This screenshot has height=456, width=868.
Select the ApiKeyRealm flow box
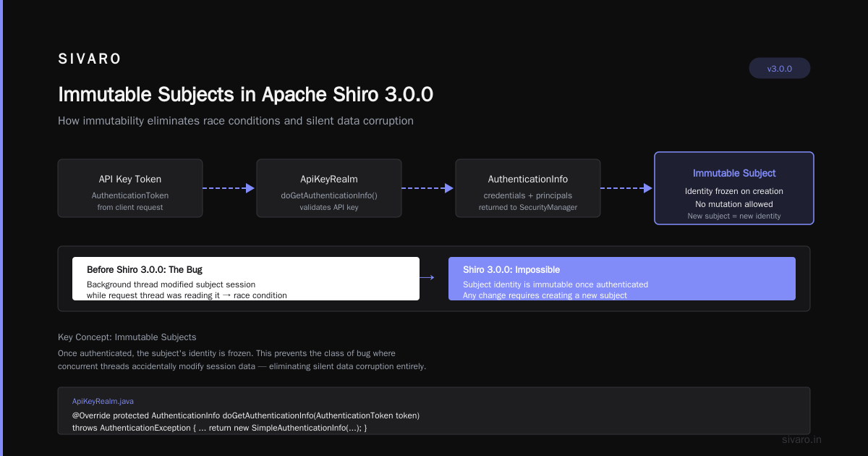(329, 188)
